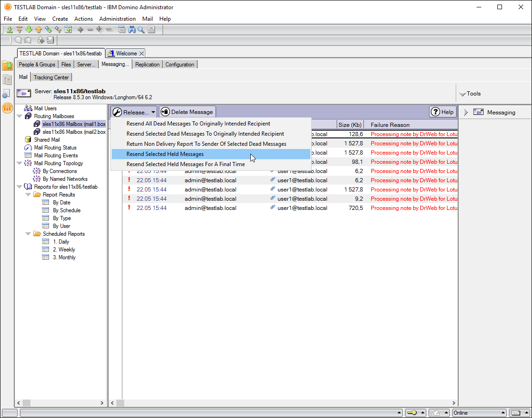Click the double speech bubbles chat icon
The width and height of the screenshot is (532, 418).
coord(28,40)
